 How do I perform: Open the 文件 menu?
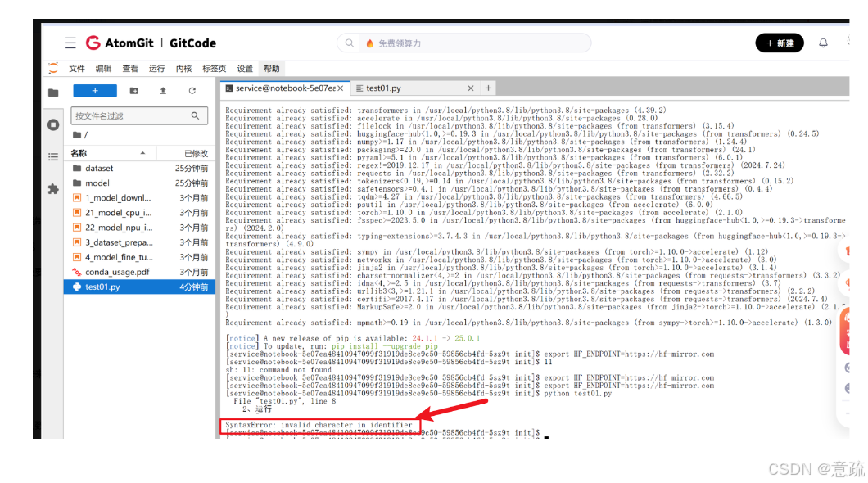point(77,69)
